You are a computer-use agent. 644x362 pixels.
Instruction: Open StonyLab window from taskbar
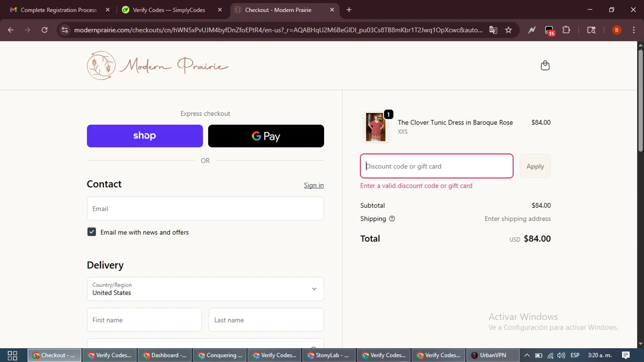click(328, 355)
